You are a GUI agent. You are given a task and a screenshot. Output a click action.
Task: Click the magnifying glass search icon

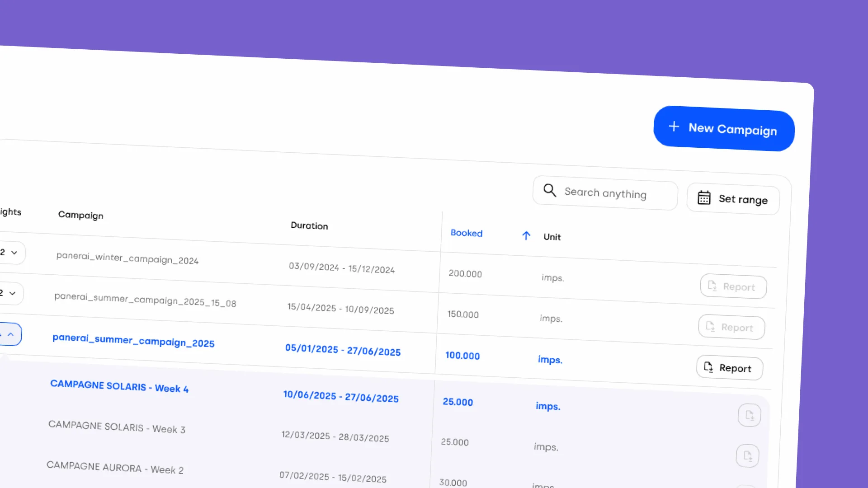pyautogui.click(x=550, y=190)
